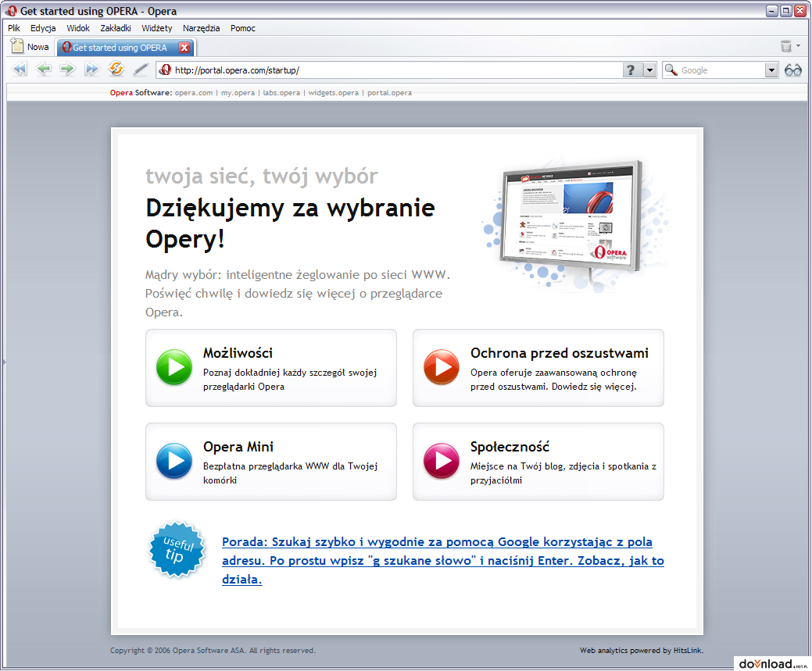
Task: Follow the widgets.opera link
Action: tap(334, 93)
